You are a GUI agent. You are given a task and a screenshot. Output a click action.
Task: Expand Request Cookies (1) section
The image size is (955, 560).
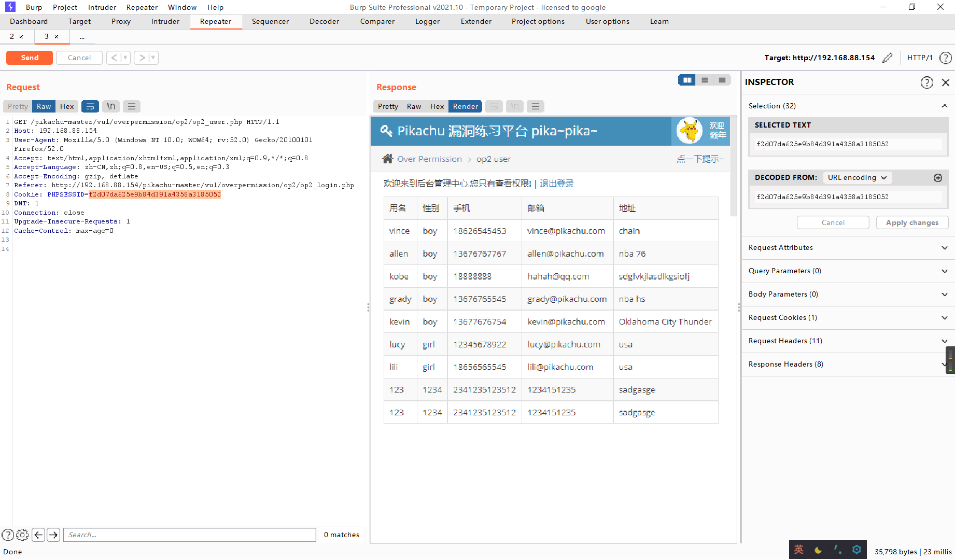848,317
